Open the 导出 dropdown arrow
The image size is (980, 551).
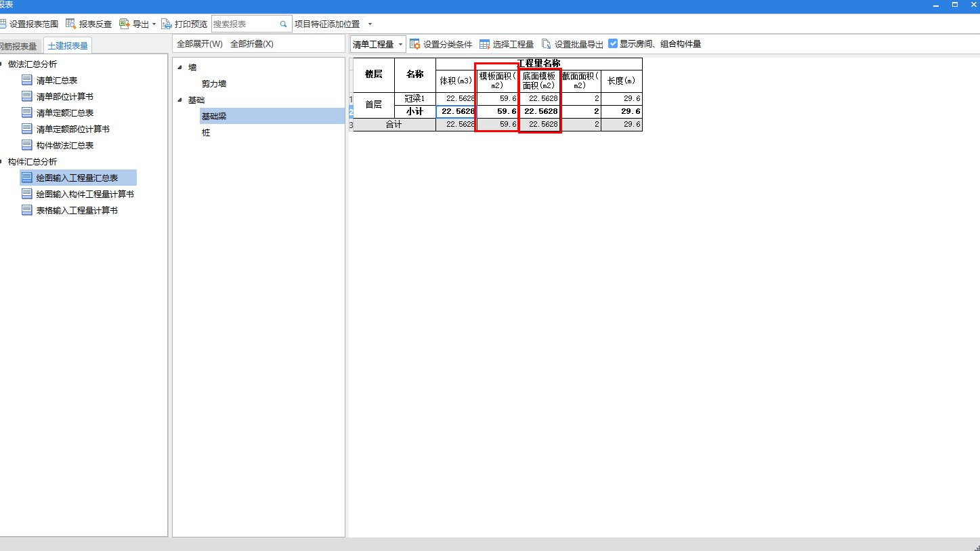(x=154, y=24)
